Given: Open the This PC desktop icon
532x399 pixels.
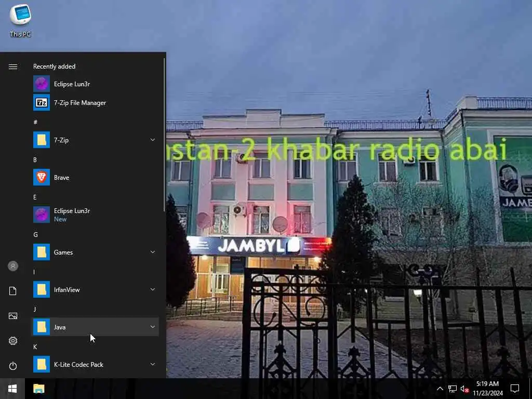Looking at the screenshot, I should coord(20,20).
